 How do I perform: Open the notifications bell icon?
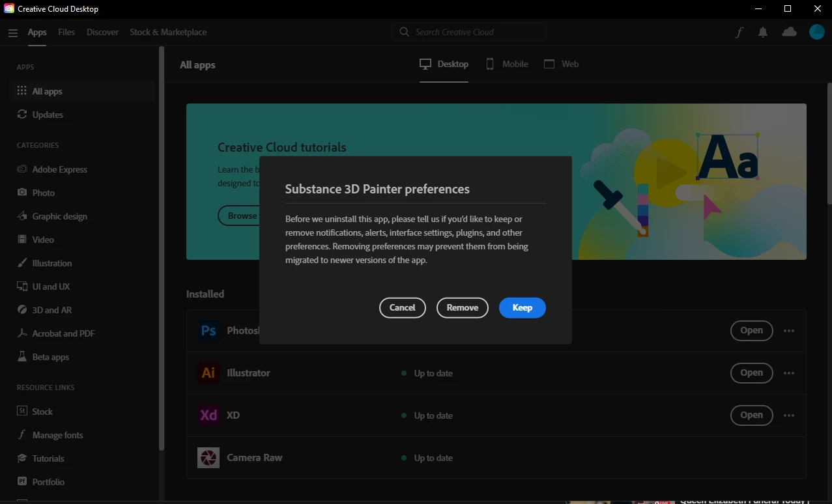(763, 32)
